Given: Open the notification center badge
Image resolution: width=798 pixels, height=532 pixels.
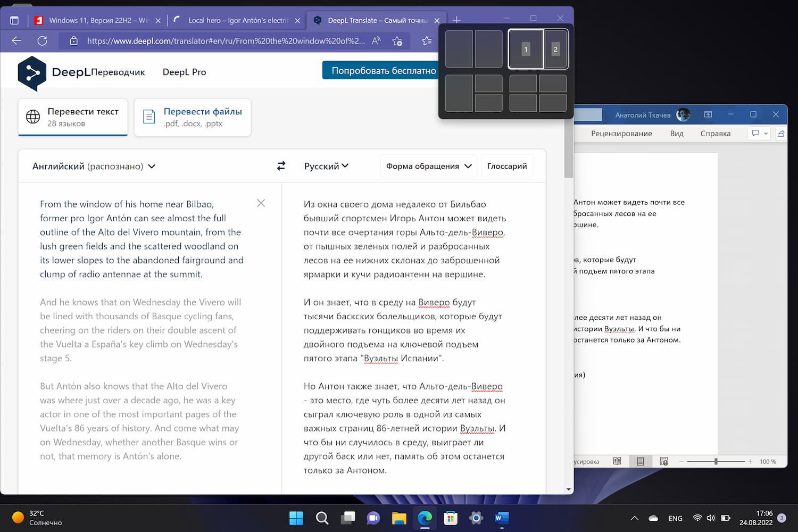Looking at the screenshot, I should click(782, 518).
